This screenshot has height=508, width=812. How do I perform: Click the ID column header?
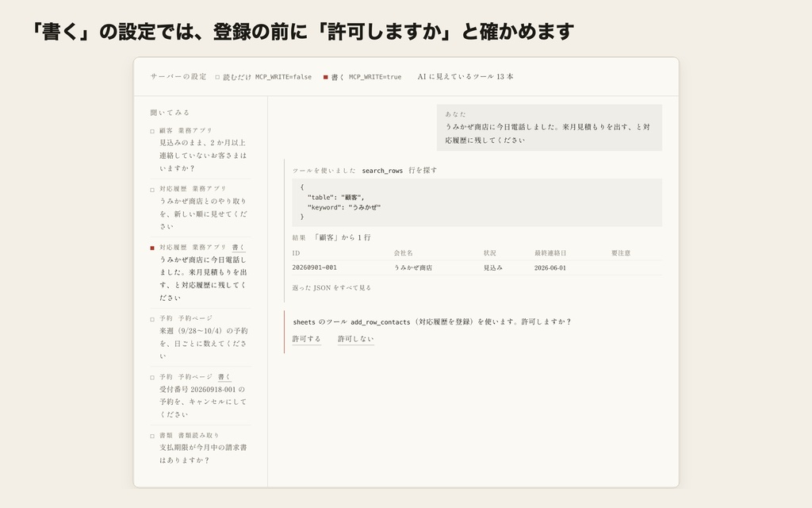(296, 253)
